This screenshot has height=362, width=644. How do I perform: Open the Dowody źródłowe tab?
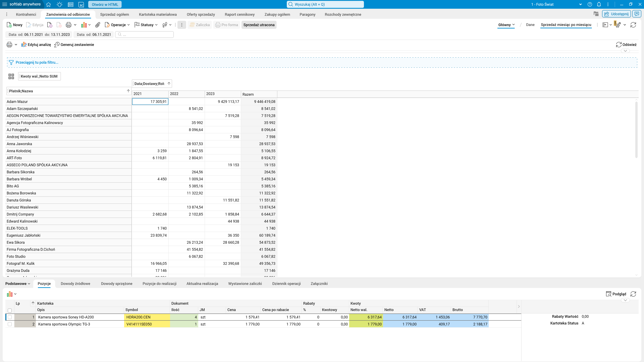click(75, 284)
